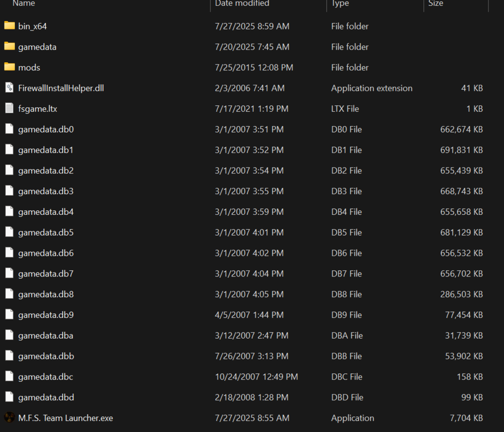Select the gamedata.dbc file row
The image size is (504, 432).
[x=44, y=377]
